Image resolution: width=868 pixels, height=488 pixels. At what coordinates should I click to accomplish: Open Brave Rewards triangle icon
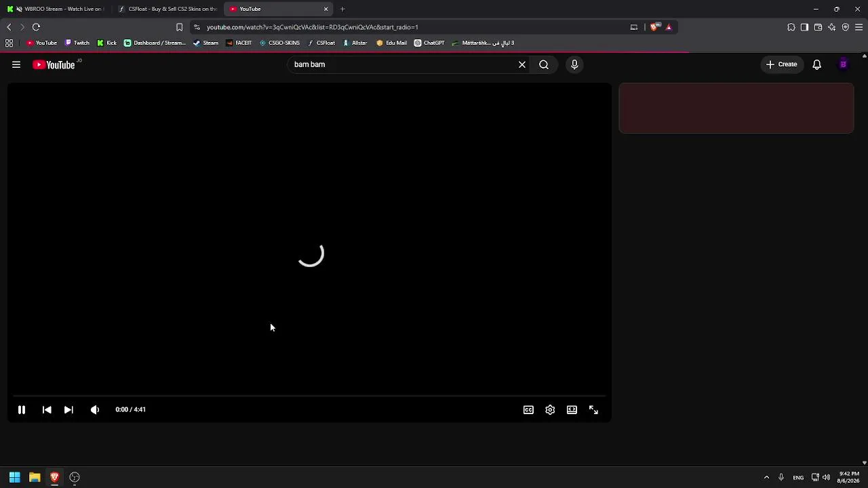coord(669,27)
